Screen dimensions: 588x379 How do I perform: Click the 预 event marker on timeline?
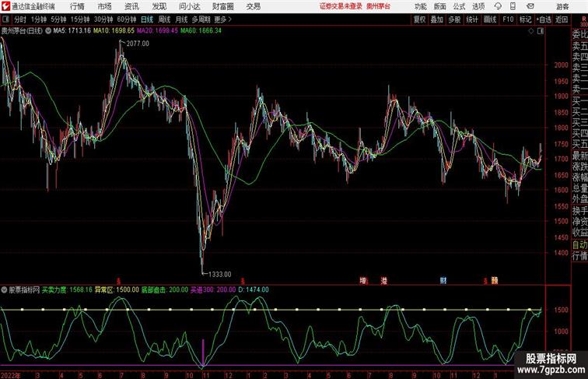[495, 280]
